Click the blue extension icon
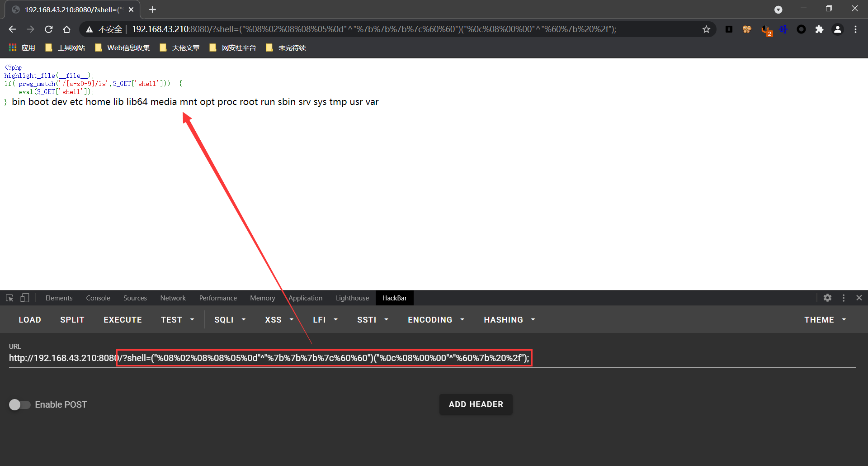Screen dimensions: 868x466 coord(783,29)
